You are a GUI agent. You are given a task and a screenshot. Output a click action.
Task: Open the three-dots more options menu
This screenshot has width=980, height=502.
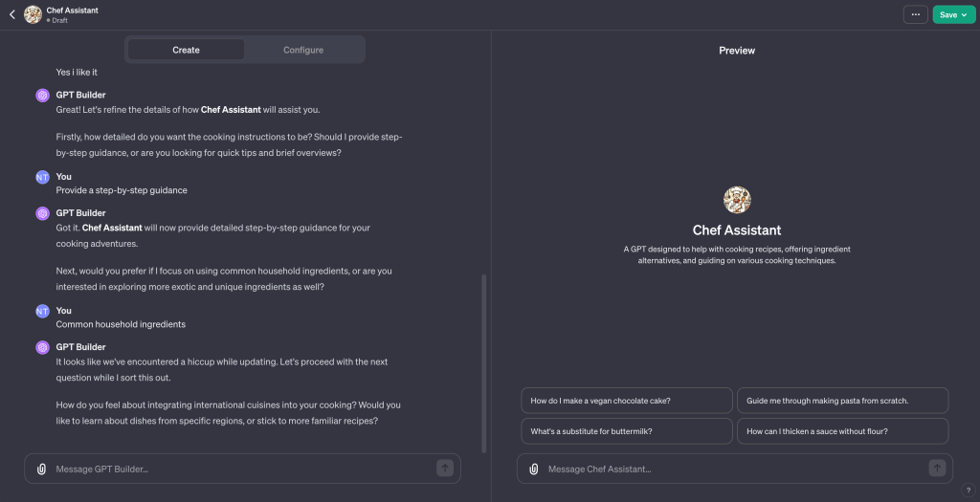pyautogui.click(x=916, y=14)
